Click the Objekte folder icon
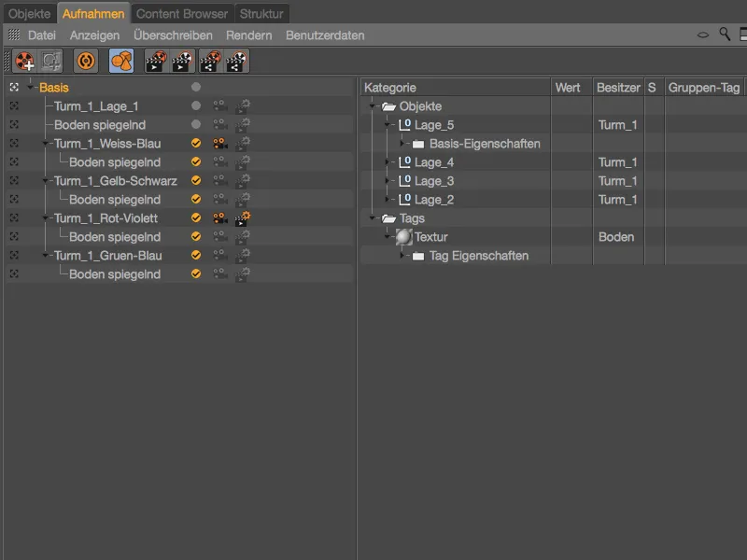747x560 pixels. tap(388, 106)
